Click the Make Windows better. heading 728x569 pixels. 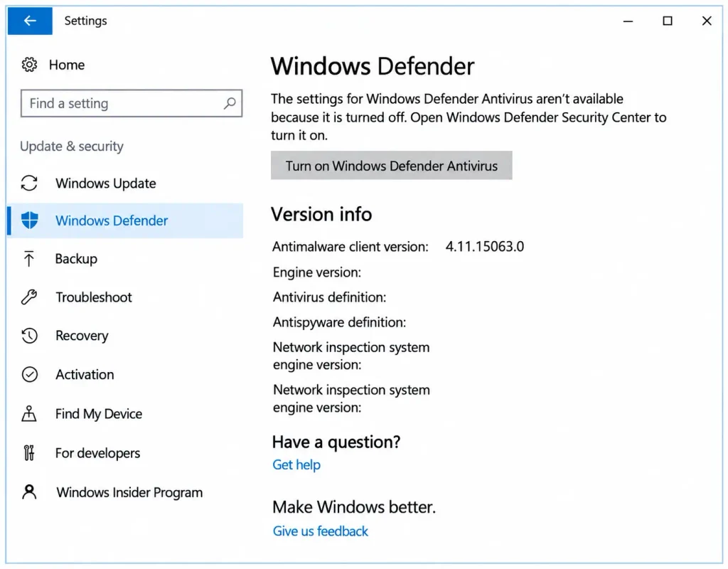(x=354, y=506)
